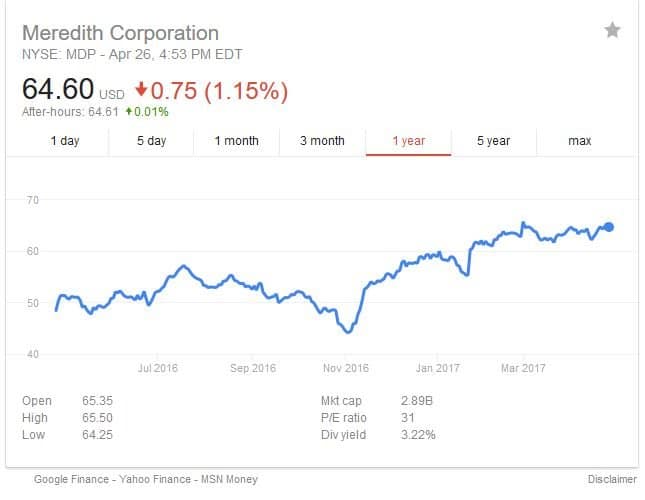Click the Nov 2016 chart axis label
The height and width of the screenshot is (500, 645).
[x=346, y=368]
